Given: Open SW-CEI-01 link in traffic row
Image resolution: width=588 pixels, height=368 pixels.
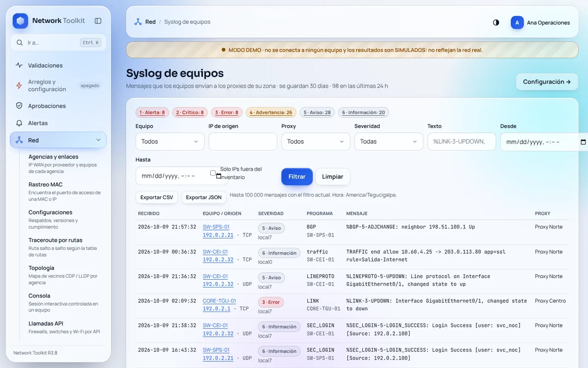Looking at the screenshot, I should click(x=215, y=252).
